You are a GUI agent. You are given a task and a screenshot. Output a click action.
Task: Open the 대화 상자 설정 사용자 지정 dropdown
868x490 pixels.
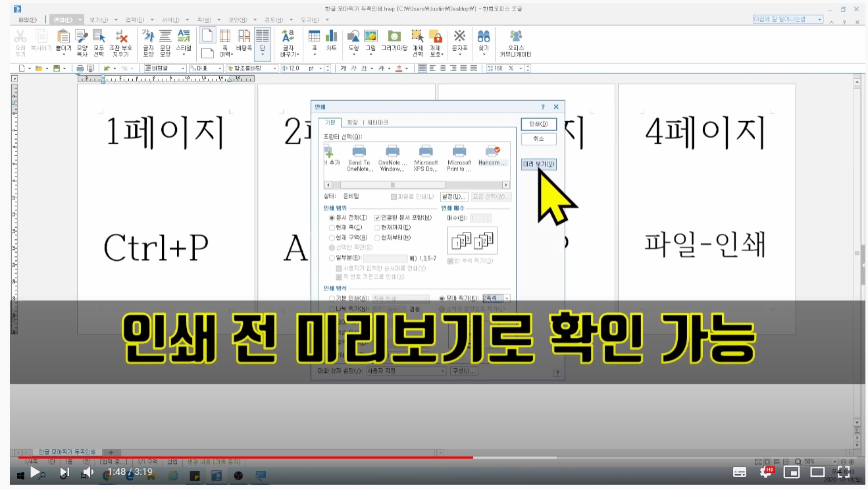pyautogui.click(x=443, y=371)
